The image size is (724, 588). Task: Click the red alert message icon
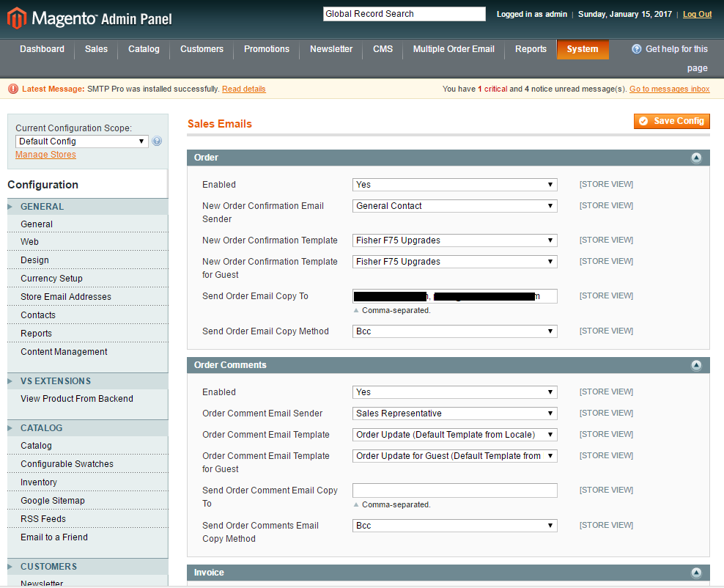click(x=13, y=89)
